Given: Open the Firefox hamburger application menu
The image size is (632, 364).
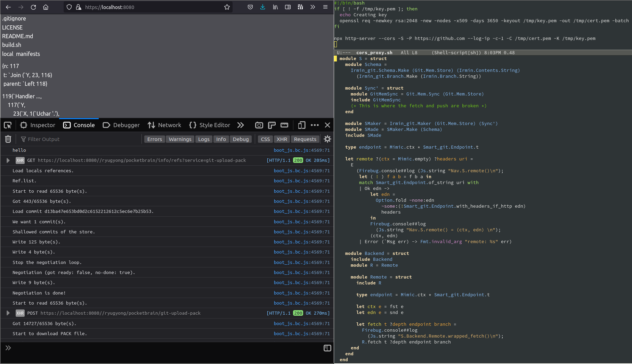Looking at the screenshot, I should (325, 7).
